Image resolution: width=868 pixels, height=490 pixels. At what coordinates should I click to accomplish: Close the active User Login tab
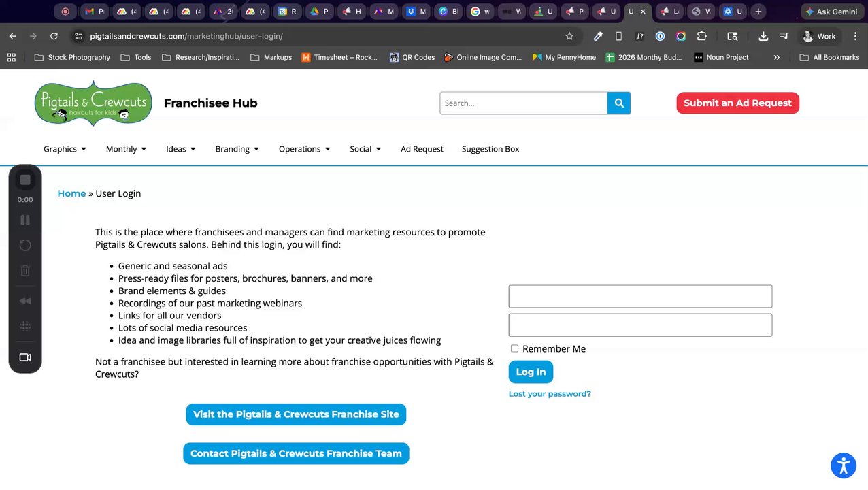pos(643,12)
